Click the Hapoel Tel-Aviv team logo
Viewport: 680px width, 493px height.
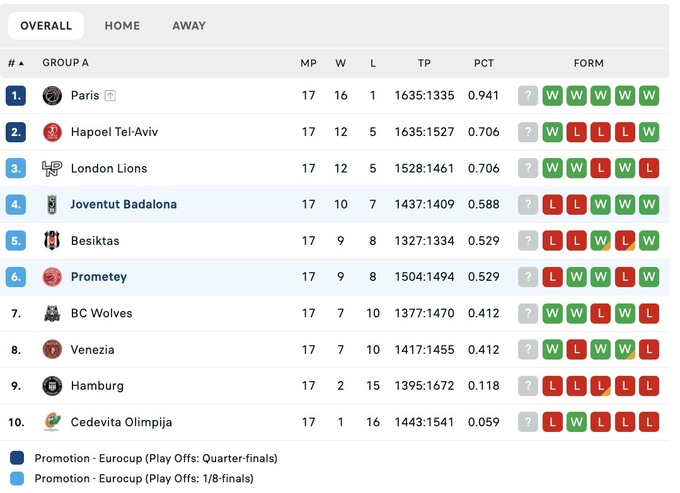[x=52, y=132]
